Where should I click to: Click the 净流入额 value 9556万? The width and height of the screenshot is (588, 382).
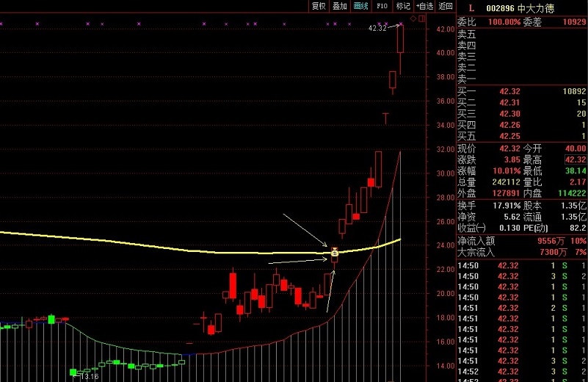tap(551, 241)
